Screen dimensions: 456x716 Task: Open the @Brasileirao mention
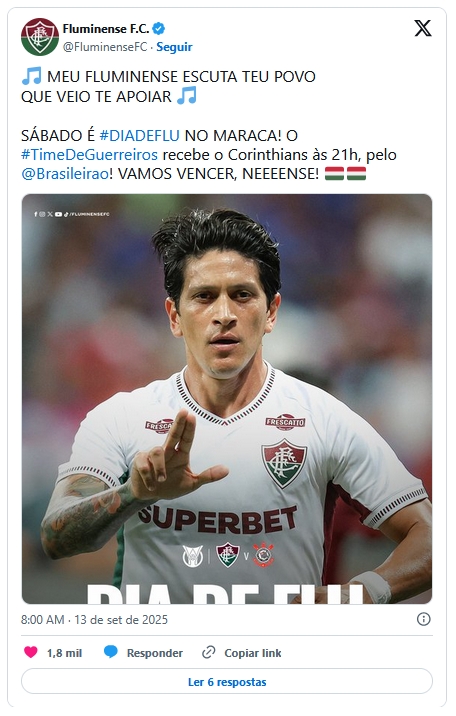[65, 174]
